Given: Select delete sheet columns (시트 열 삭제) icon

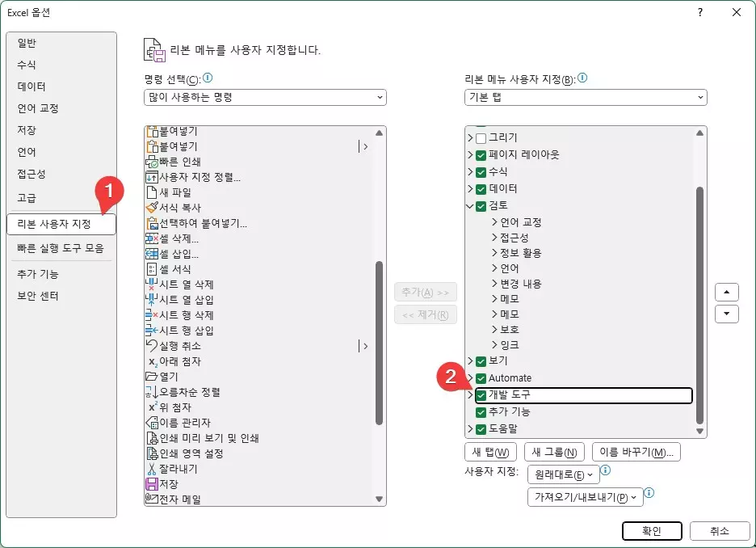Looking at the screenshot, I should 151,285.
